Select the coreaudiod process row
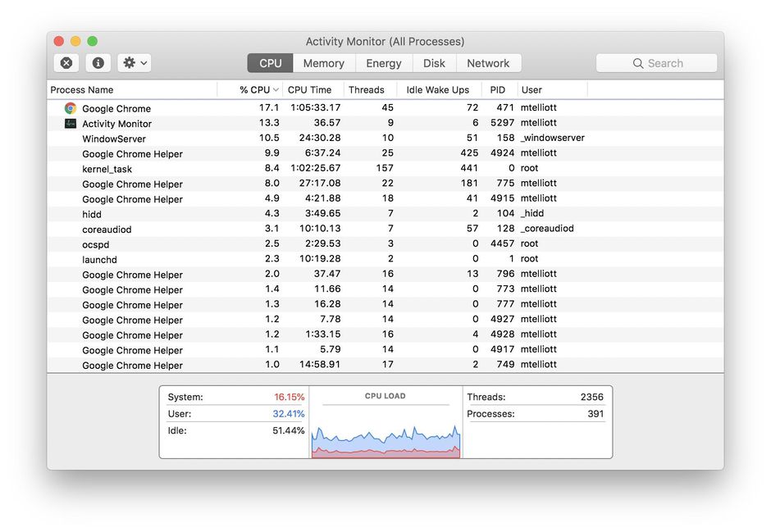771x532 pixels. [385, 229]
